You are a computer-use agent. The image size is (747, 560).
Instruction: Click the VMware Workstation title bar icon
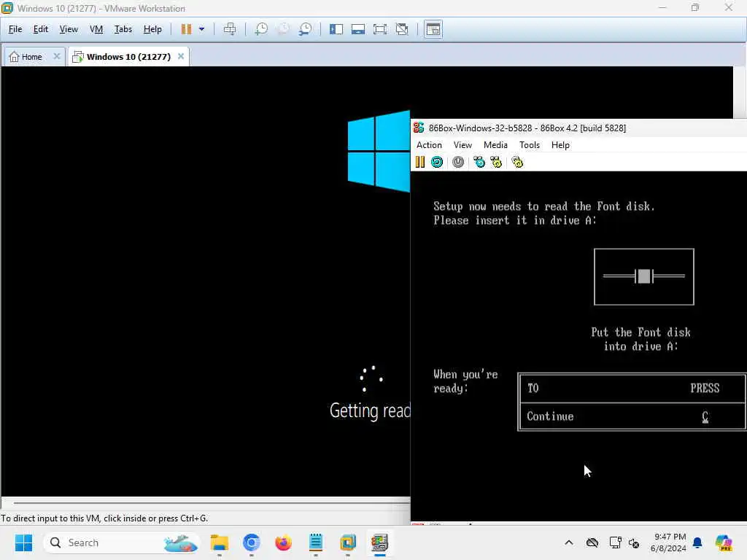point(7,8)
